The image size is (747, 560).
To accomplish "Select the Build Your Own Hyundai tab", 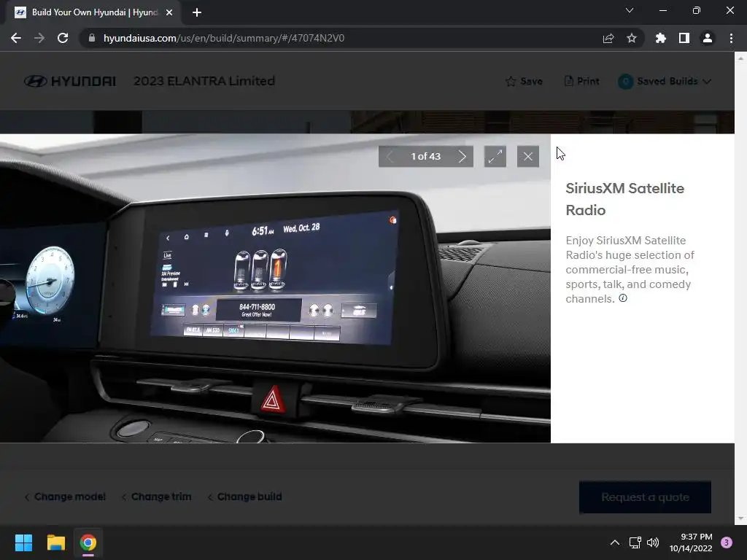I will 93,12.
